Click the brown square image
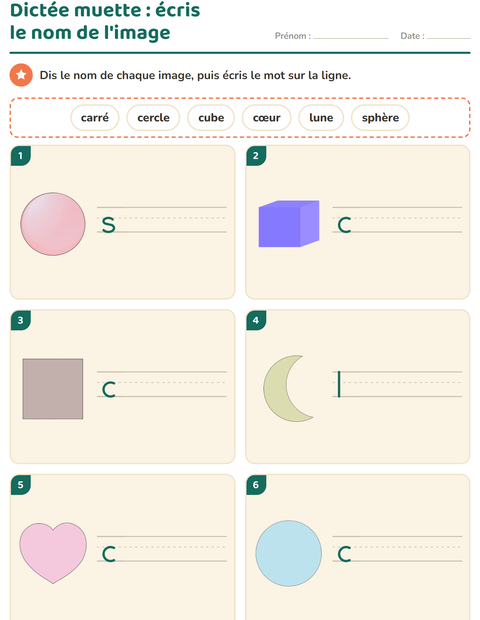Screen dimensions: 480x620 [53, 389]
